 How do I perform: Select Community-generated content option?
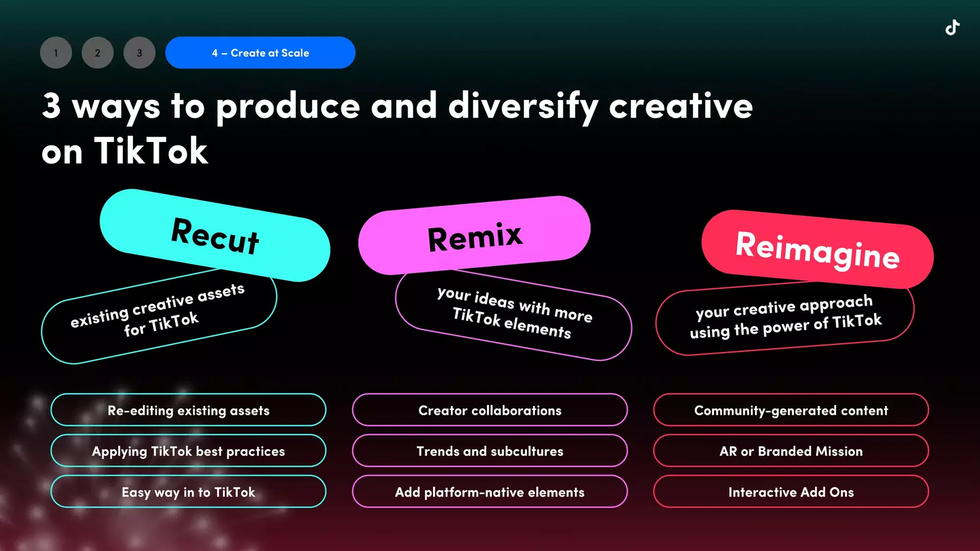(791, 410)
